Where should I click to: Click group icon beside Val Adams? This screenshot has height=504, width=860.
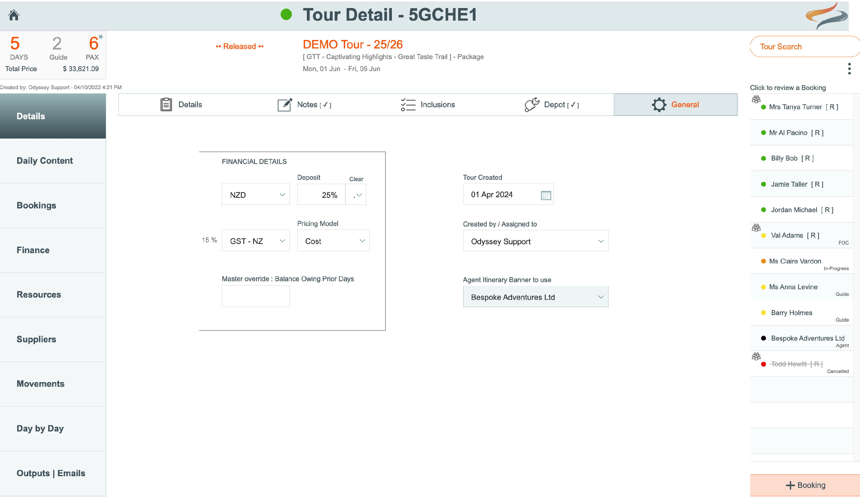tap(756, 228)
